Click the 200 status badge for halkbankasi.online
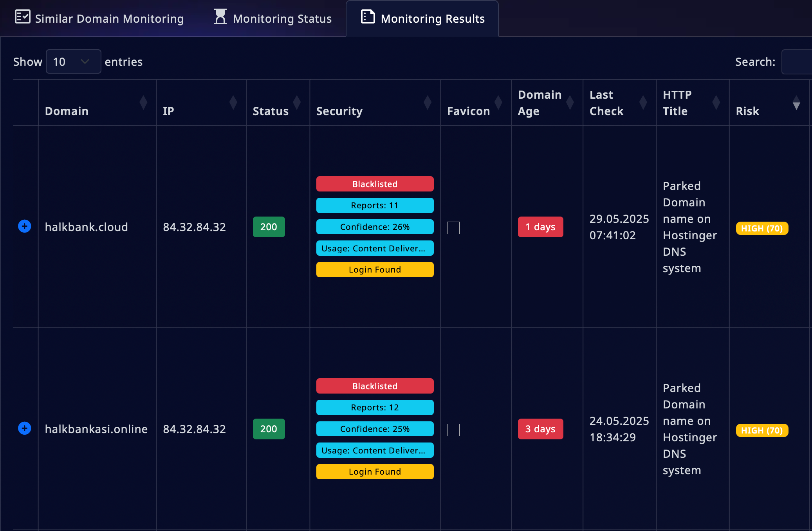This screenshot has width=812, height=531. 269,429
